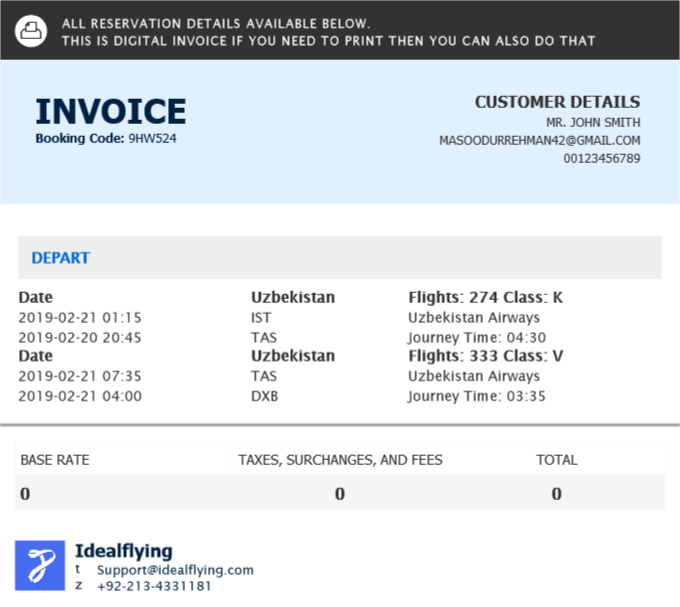
Task: Click the printer icon in top banner
Action: 31,31
